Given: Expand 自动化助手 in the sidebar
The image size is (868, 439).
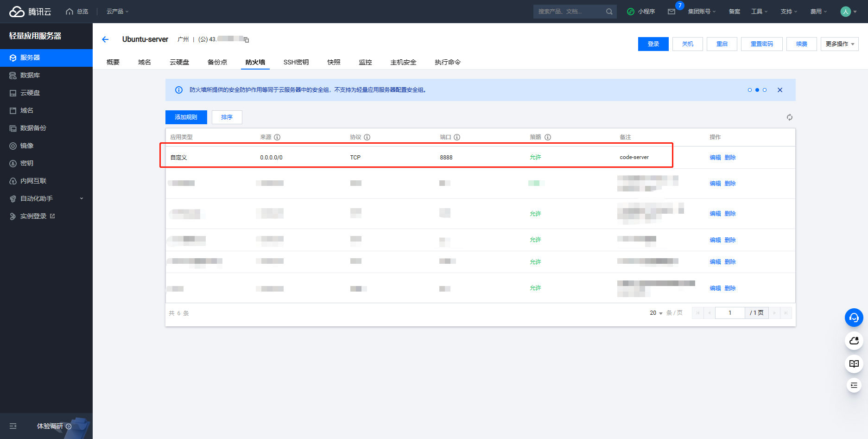Looking at the screenshot, I should pos(46,198).
